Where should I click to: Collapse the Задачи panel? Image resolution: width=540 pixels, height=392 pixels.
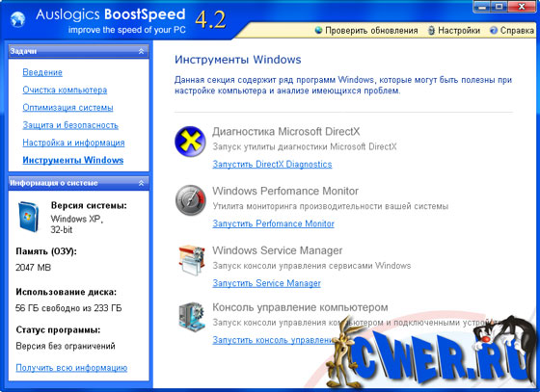141,51
